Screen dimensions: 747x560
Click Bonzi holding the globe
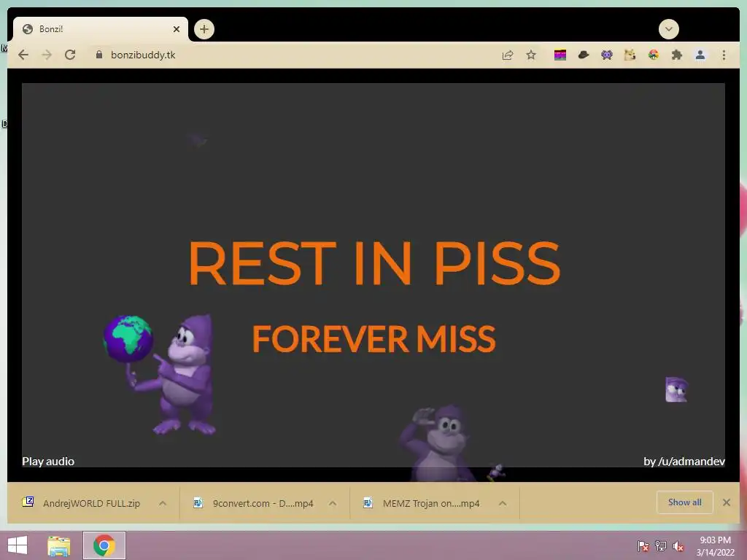coord(160,375)
